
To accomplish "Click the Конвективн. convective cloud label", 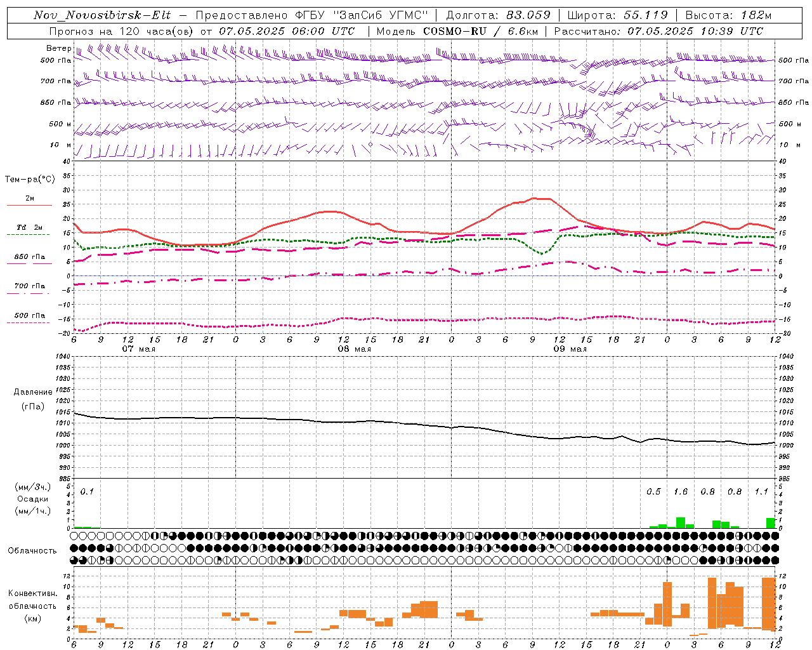I will pyautogui.click(x=32, y=594).
